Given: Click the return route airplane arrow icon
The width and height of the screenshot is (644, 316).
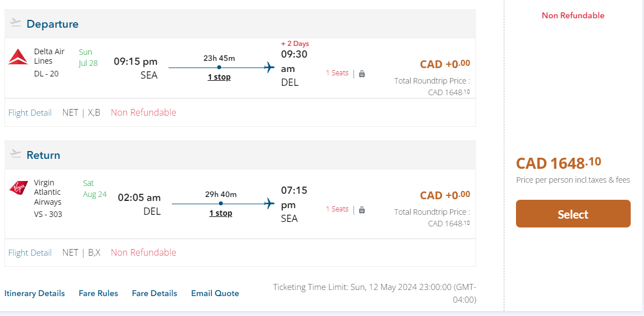Looking at the screenshot, I should (x=269, y=204).
